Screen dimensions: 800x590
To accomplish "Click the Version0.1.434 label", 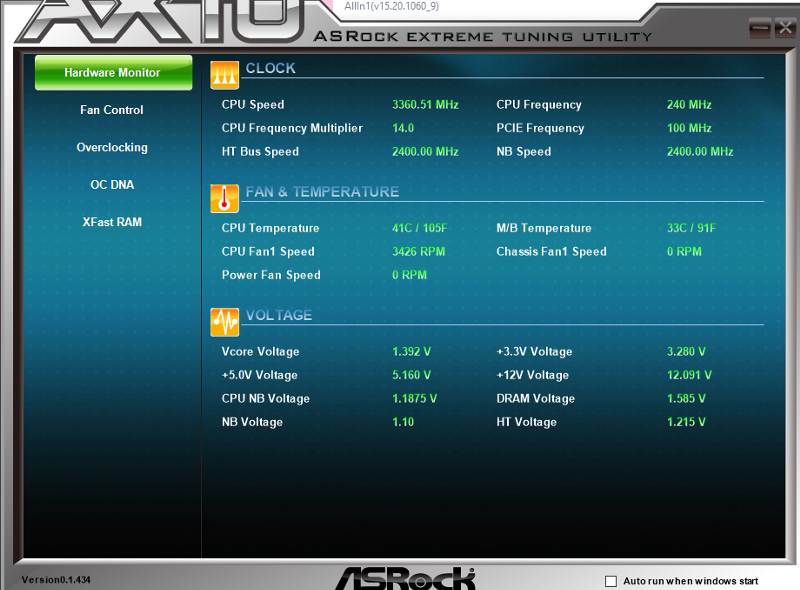I will pos(56,580).
